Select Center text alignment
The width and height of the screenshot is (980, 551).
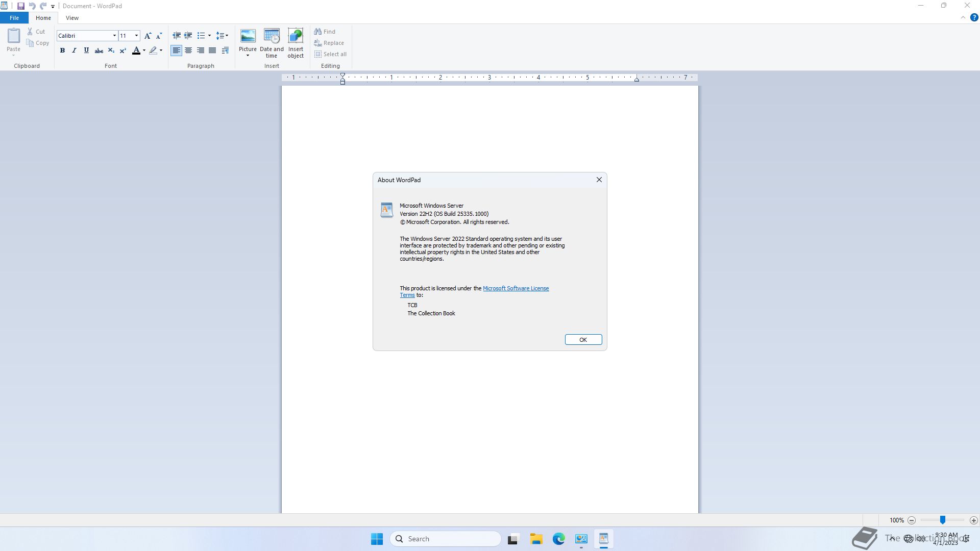pos(188,51)
